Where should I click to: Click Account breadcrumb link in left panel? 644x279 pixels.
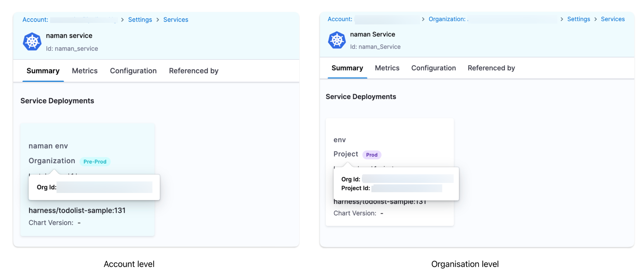coord(35,20)
